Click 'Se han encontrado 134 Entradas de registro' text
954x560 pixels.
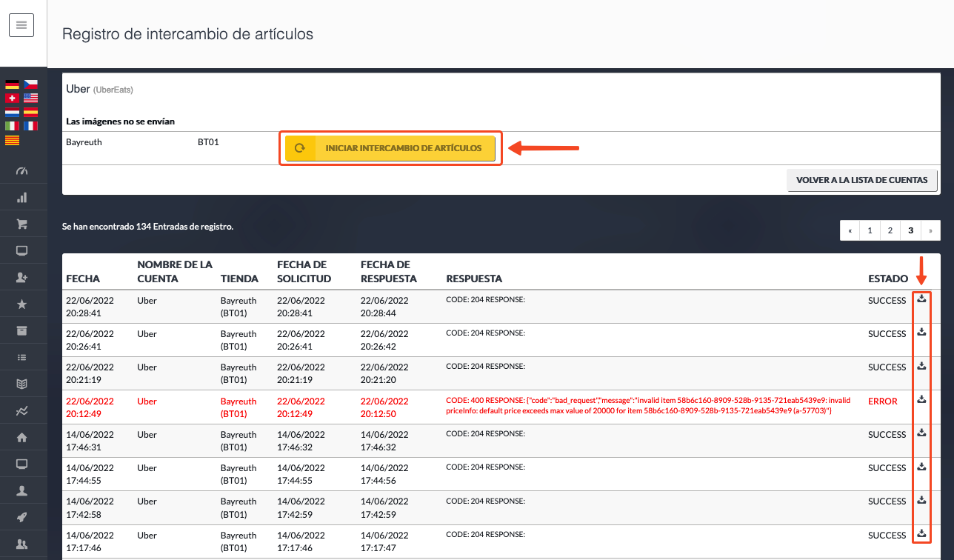[147, 227]
